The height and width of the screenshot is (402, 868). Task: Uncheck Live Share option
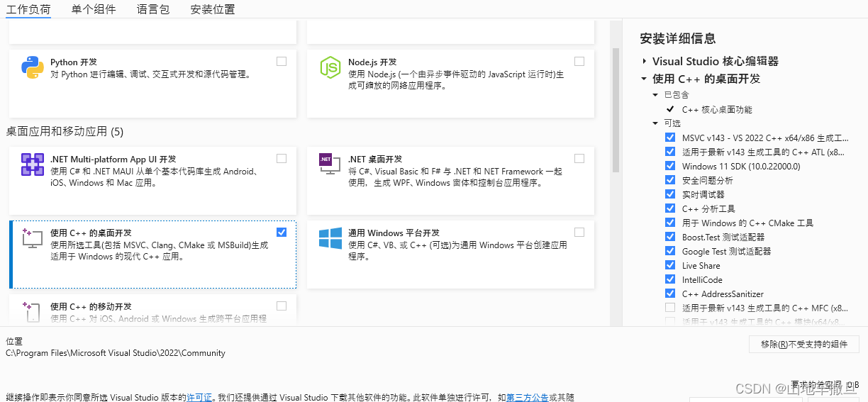point(670,265)
